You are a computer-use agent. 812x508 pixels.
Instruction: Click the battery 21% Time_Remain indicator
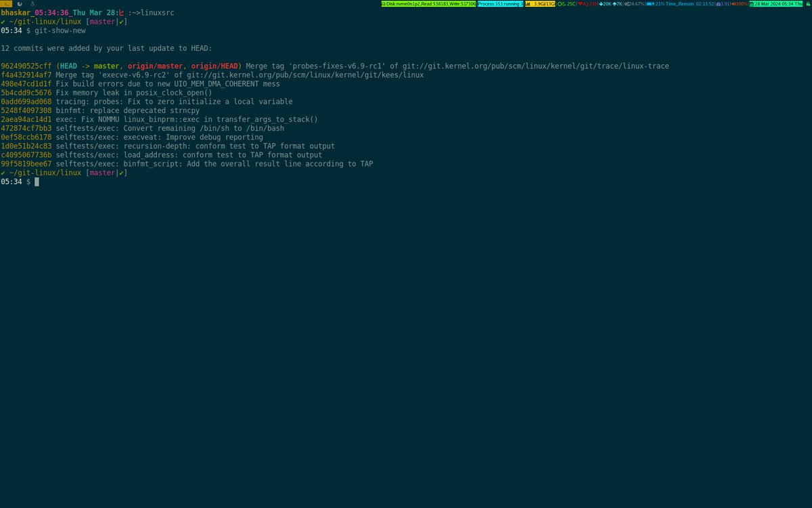coord(680,4)
